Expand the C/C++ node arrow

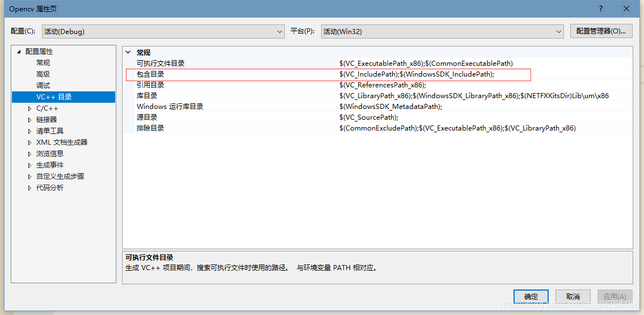[30, 108]
